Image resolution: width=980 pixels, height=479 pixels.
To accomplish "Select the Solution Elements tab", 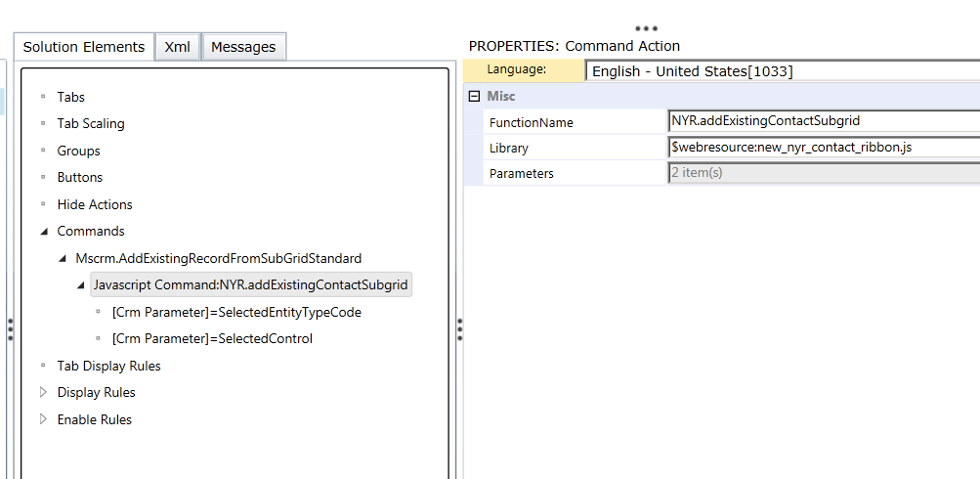I will point(84,47).
